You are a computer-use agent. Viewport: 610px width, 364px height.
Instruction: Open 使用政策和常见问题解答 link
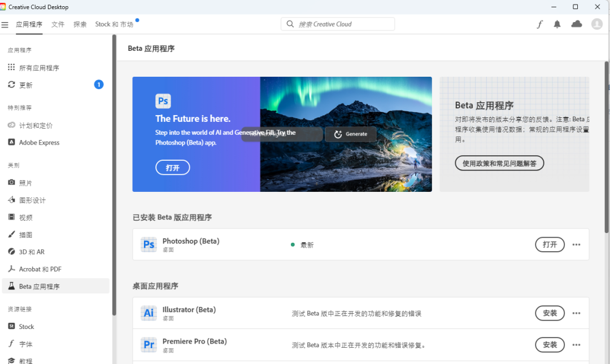[499, 163]
